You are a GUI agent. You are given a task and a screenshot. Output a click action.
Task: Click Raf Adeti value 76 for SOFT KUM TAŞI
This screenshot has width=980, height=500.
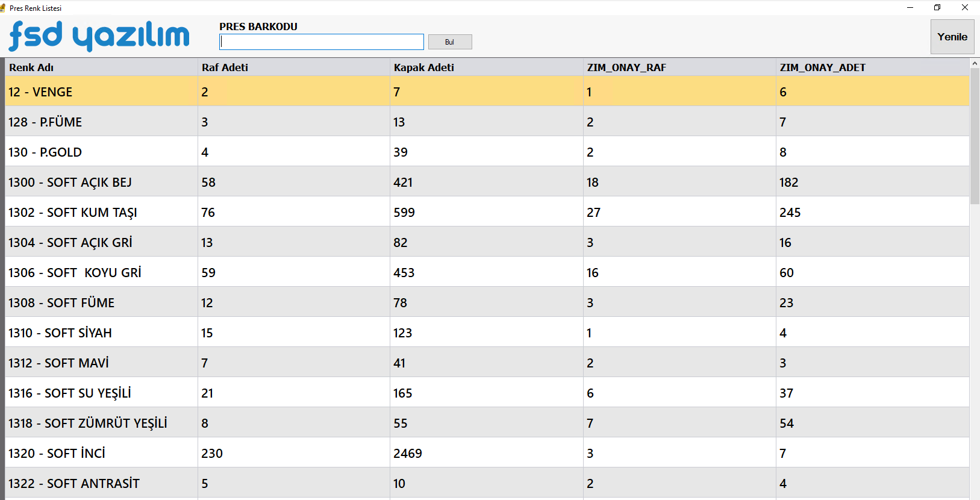[208, 213]
